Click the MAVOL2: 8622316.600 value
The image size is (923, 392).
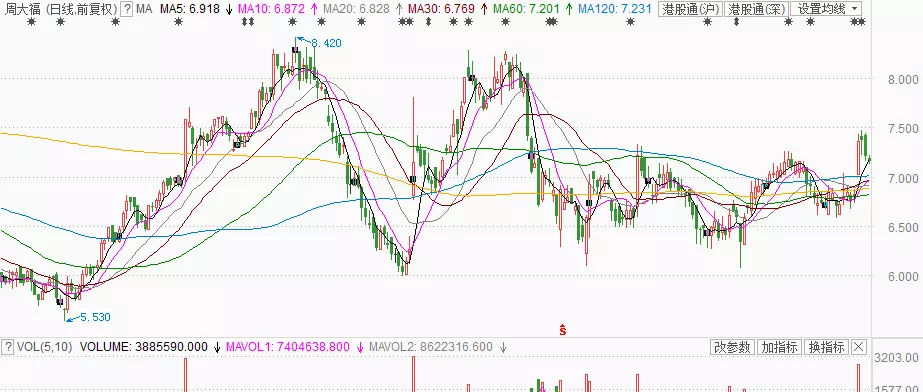430,347
